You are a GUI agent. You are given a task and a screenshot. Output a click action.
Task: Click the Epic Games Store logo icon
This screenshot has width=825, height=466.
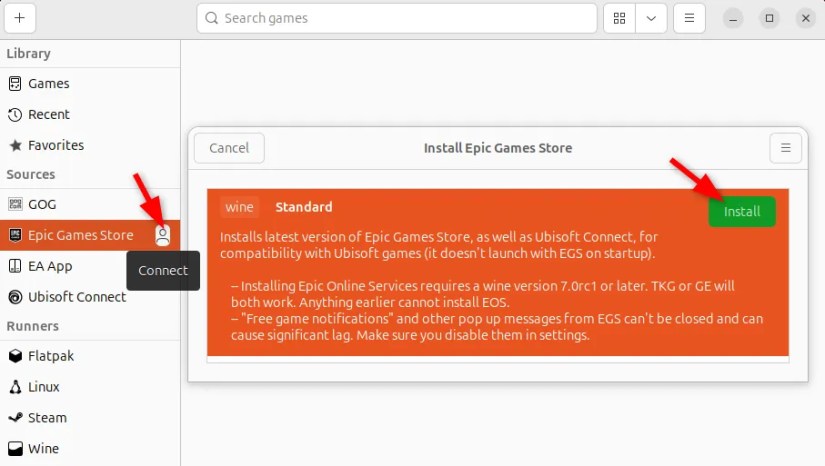click(15, 235)
